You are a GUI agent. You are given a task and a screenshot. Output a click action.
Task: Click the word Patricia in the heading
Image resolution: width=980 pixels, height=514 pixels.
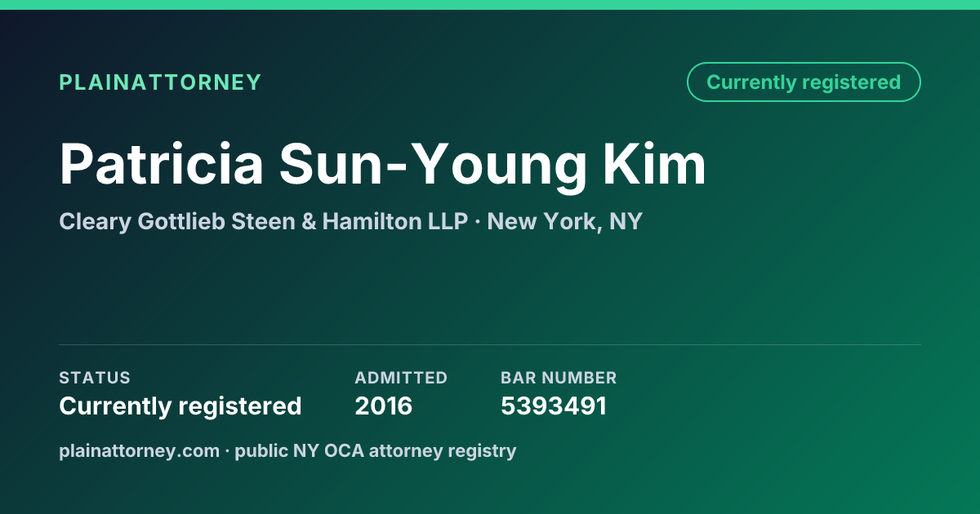click(162, 164)
